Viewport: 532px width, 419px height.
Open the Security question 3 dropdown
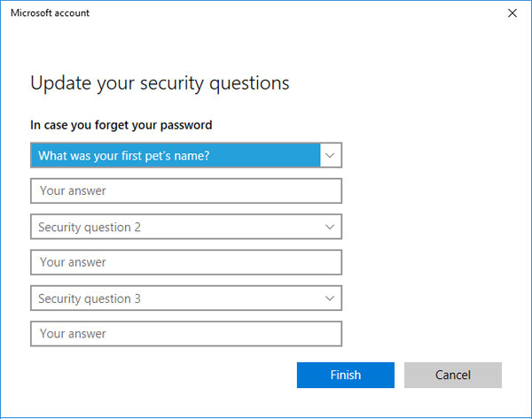186,299
